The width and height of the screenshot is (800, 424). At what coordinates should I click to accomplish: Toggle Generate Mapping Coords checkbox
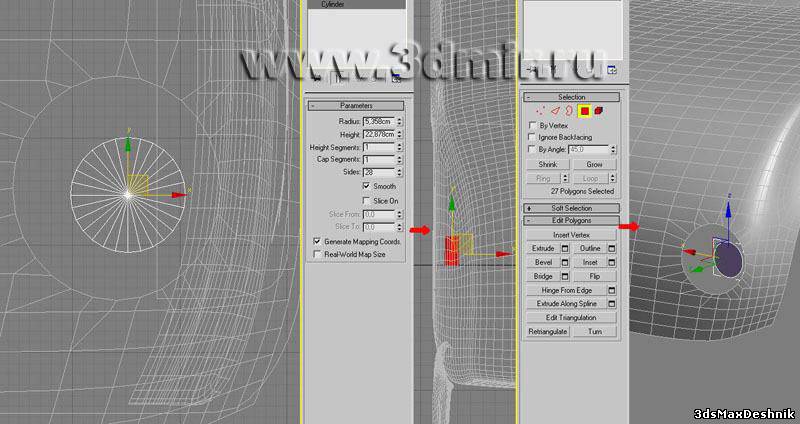point(317,241)
